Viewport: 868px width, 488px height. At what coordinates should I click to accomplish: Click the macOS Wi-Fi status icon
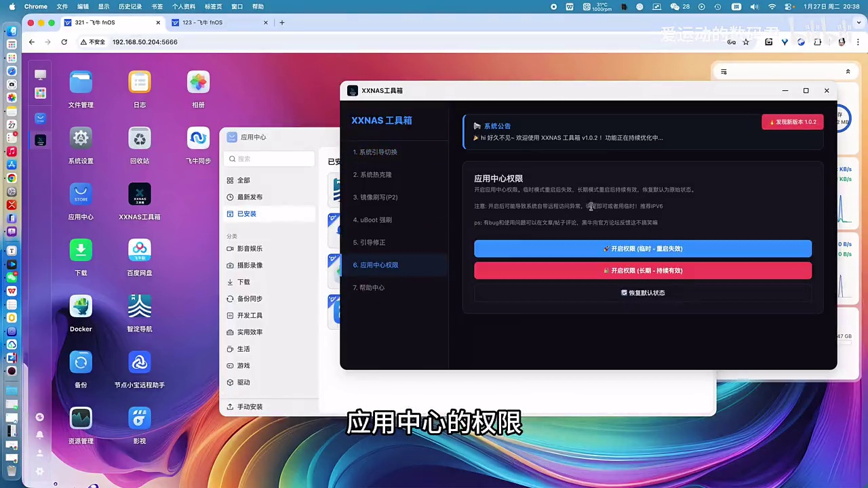772,6
